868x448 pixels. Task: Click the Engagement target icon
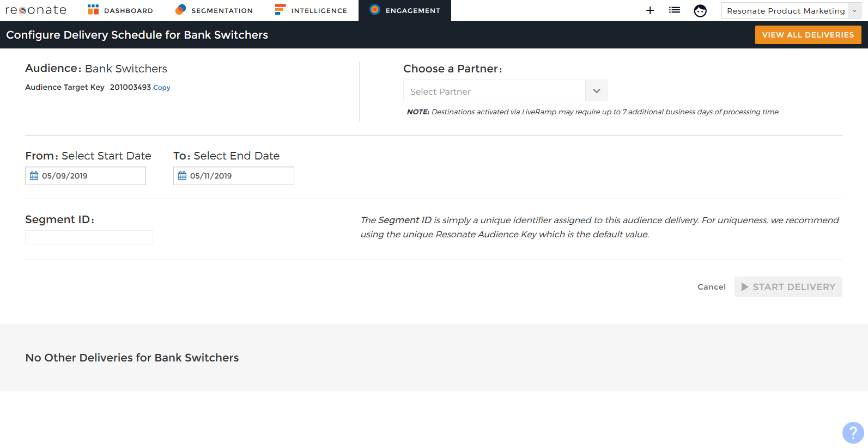pyautogui.click(x=374, y=9)
